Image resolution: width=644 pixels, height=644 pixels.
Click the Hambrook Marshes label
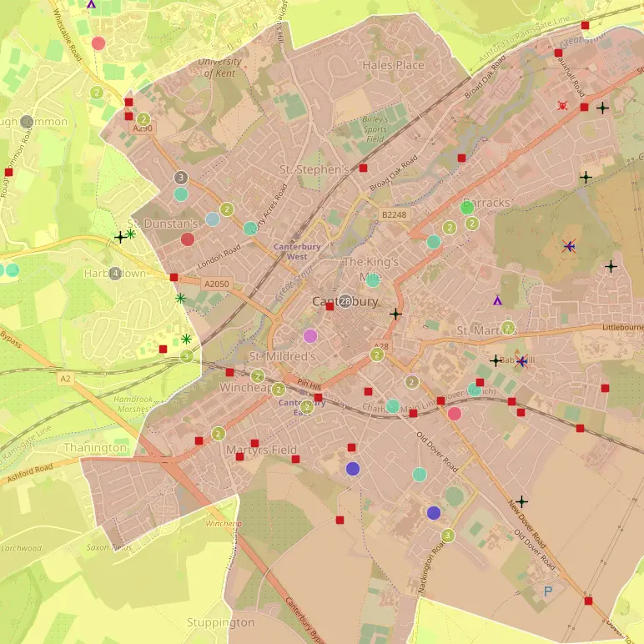[133, 404]
